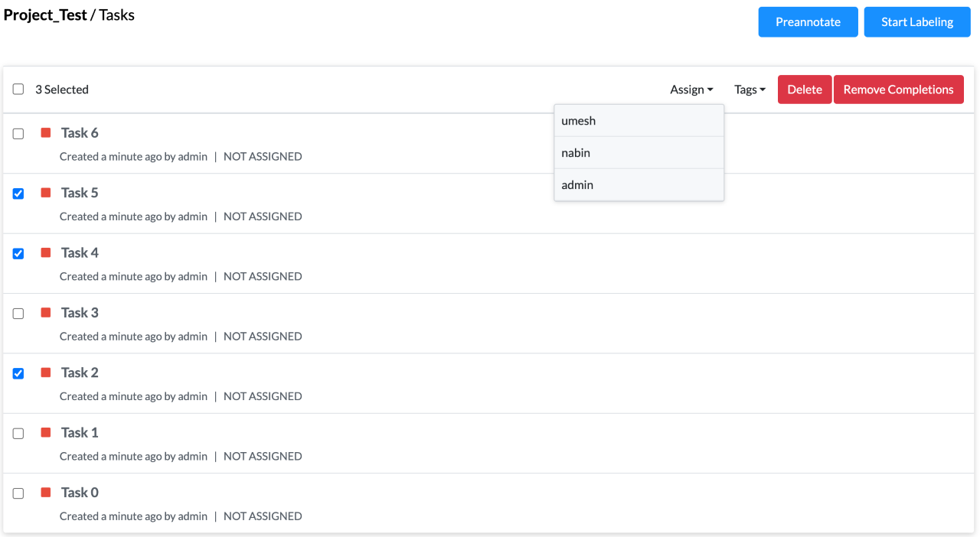Open the Task 0 title

(80, 493)
